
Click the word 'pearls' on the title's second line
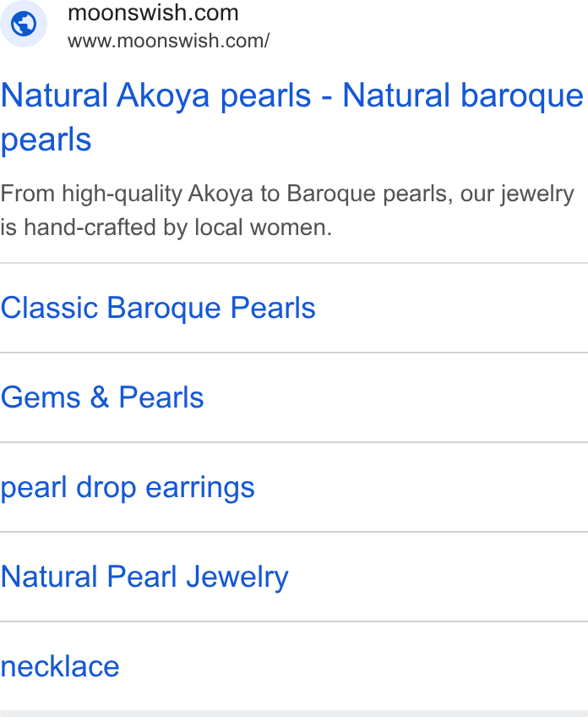click(x=46, y=140)
